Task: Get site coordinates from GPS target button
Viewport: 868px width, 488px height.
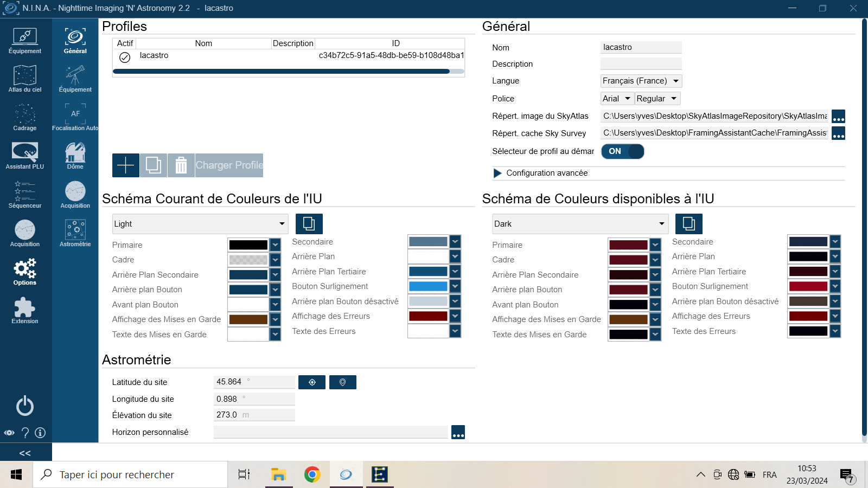Action: (312, 382)
